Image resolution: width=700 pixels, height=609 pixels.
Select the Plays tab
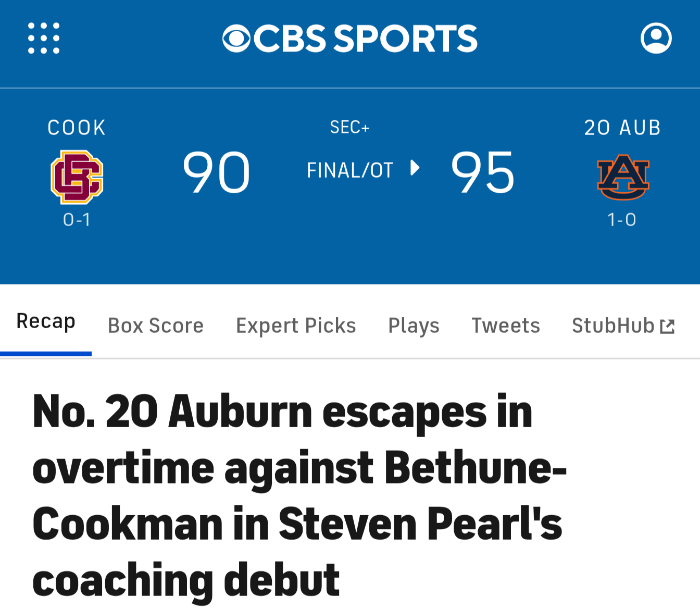click(414, 326)
